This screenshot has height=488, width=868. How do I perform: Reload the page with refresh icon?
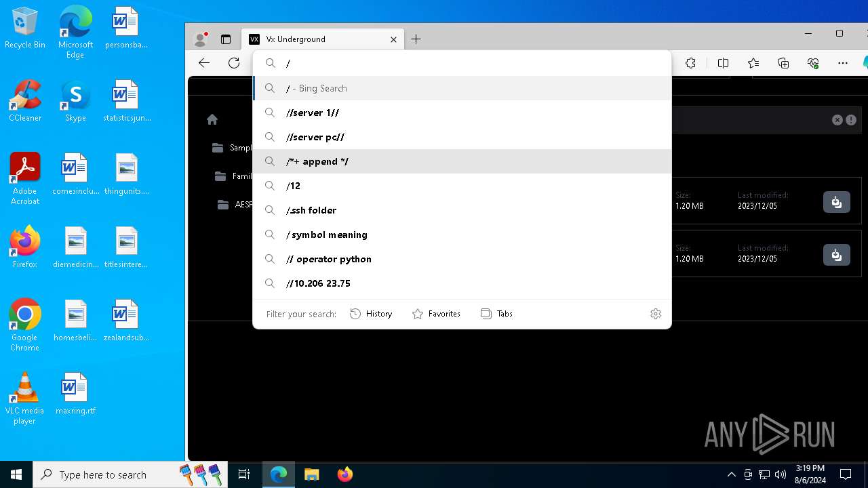[234, 63]
